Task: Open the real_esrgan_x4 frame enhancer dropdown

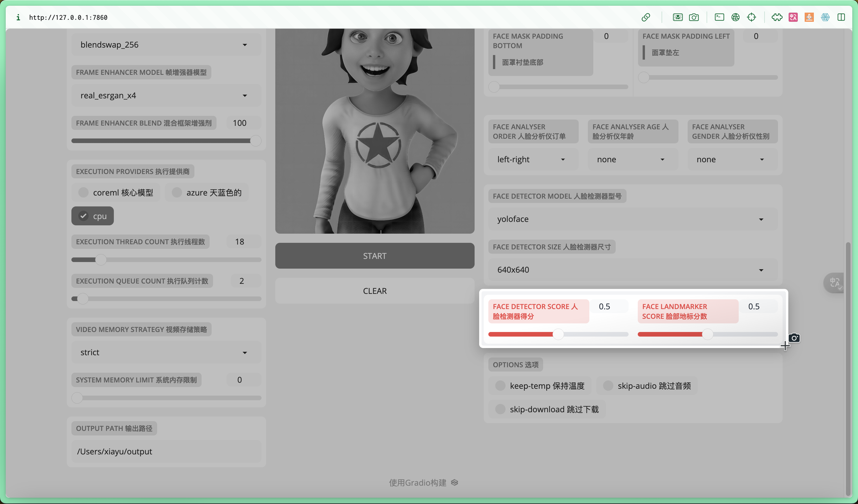Action: click(166, 96)
